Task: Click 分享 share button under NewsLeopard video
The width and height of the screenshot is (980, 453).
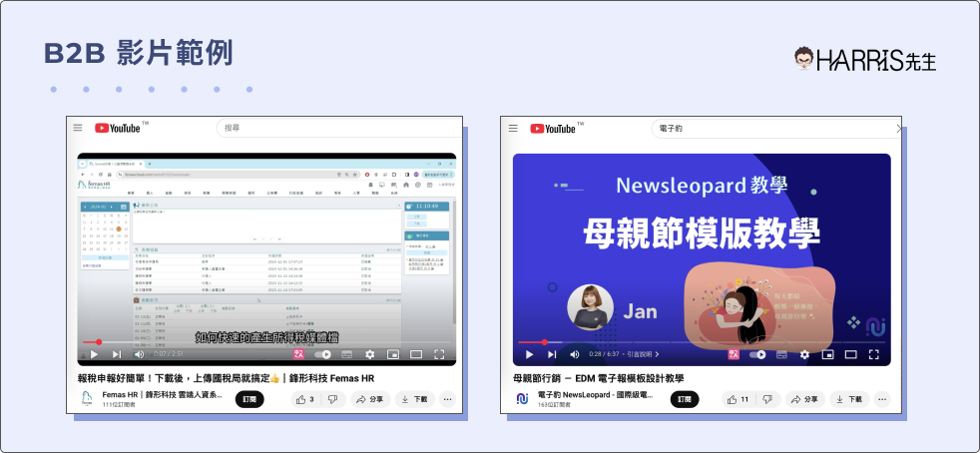Action: (x=805, y=399)
